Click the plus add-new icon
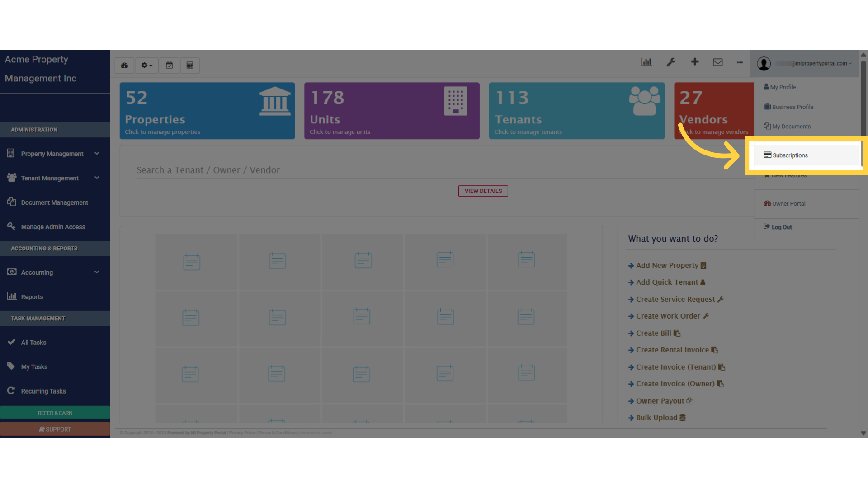This screenshot has width=868, height=488. coord(695,62)
